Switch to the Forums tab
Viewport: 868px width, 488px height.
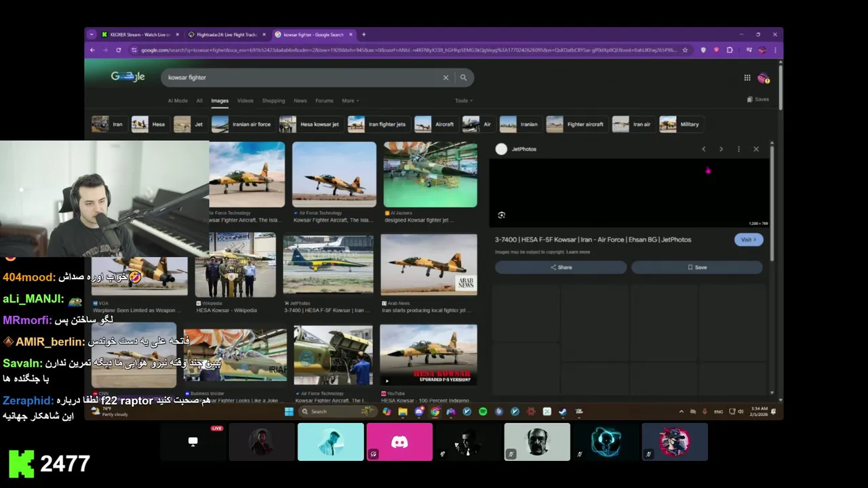[324, 101]
